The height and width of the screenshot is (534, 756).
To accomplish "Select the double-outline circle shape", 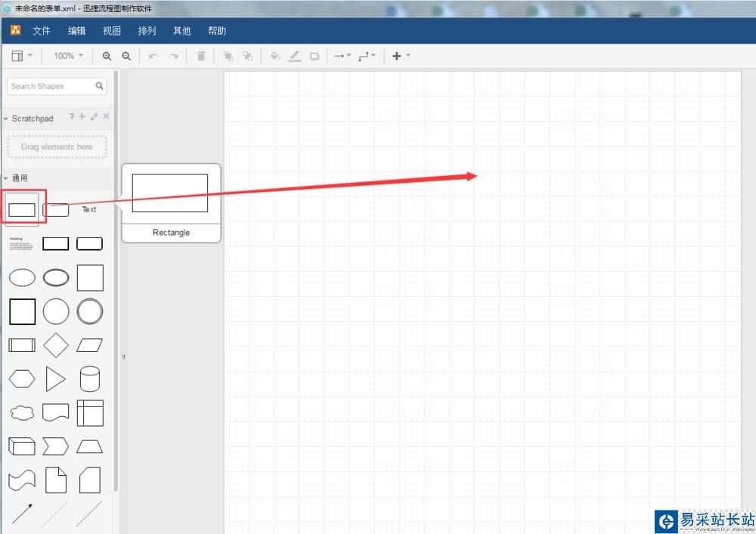I will [x=90, y=311].
